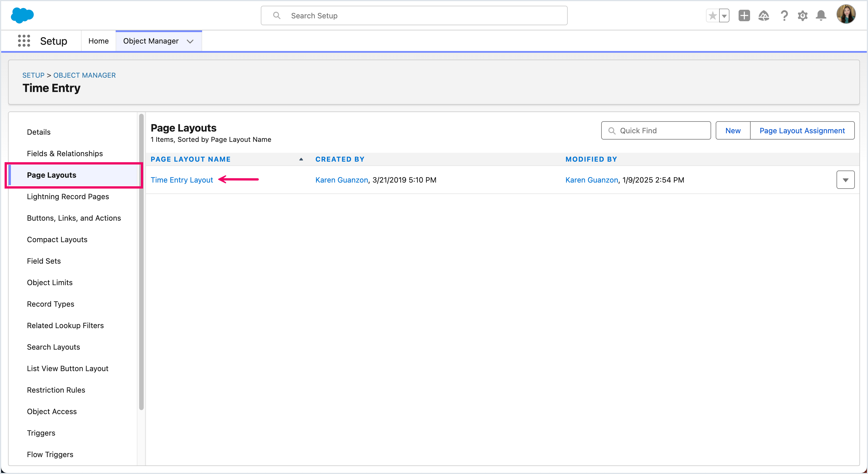
Task: Click the Time Entry heading text
Action: pyautogui.click(x=51, y=88)
